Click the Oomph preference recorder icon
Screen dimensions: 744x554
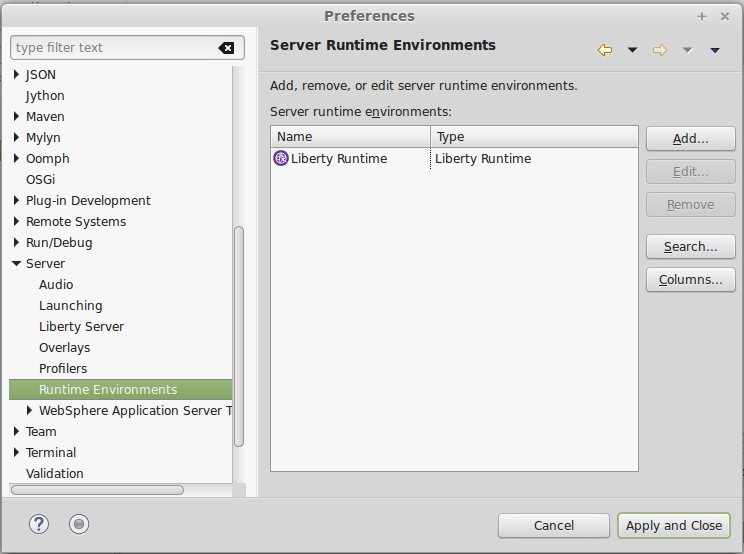[79, 524]
